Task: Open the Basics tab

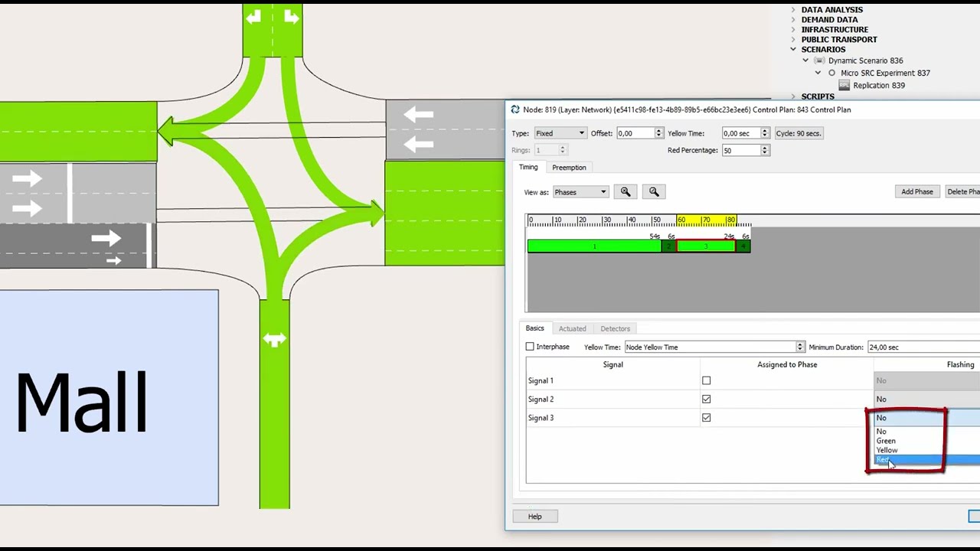Action: [534, 328]
